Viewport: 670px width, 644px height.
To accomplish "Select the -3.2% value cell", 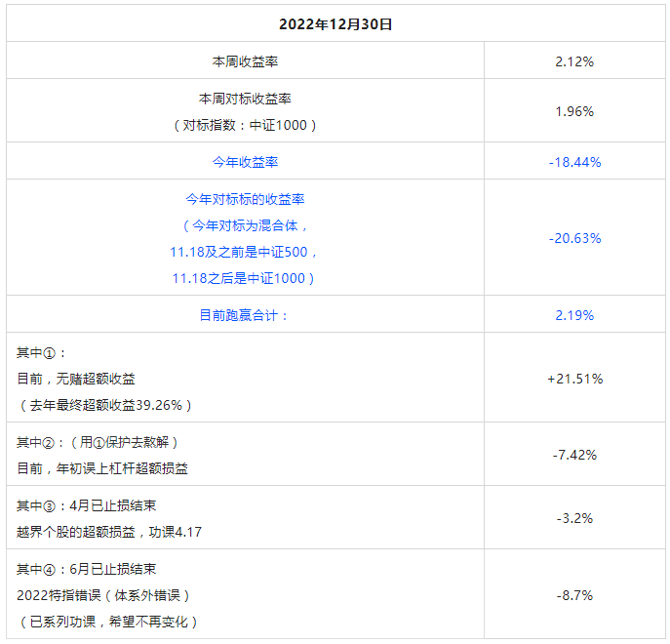I will pos(574,518).
